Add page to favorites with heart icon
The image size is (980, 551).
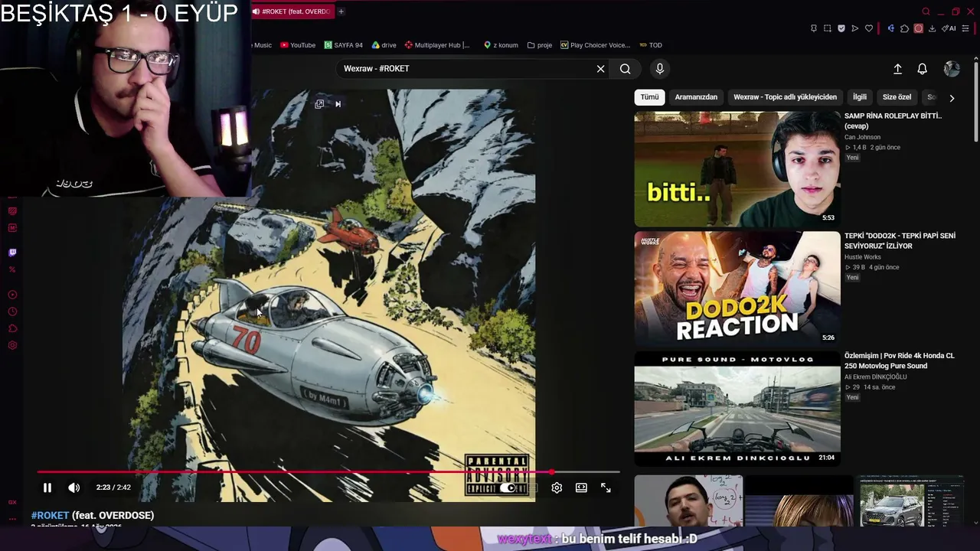click(869, 28)
